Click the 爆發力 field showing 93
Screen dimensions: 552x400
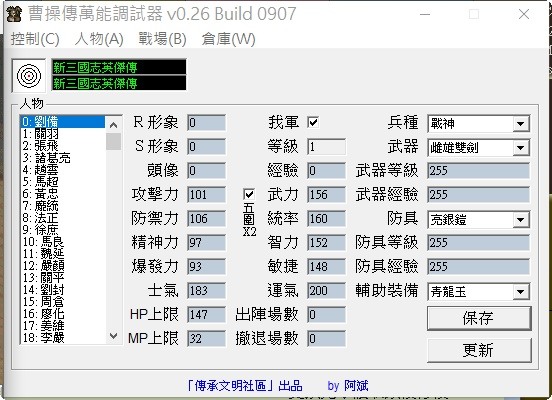click(x=207, y=267)
